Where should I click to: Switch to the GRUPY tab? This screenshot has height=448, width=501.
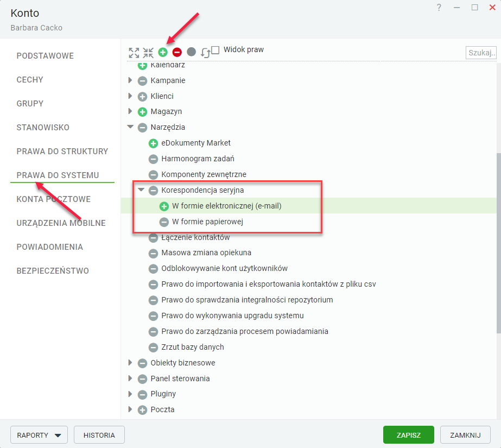[30, 104]
